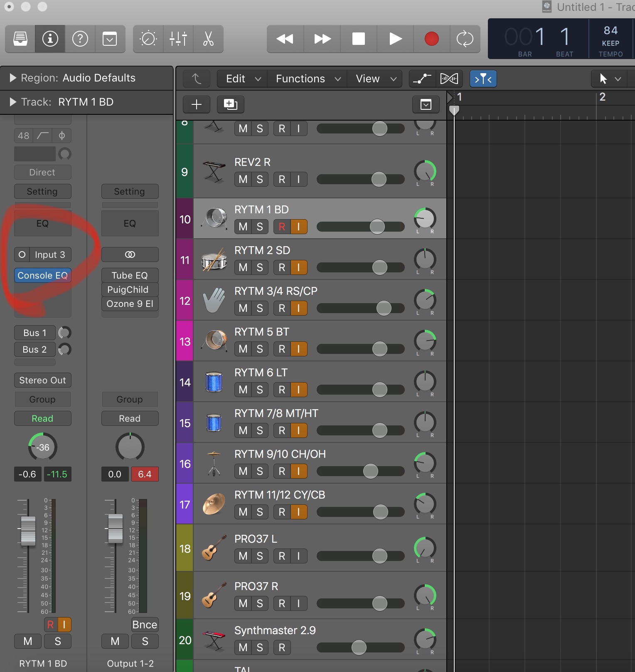Toggle the Inspector info button
The width and height of the screenshot is (635, 672).
(50, 39)
